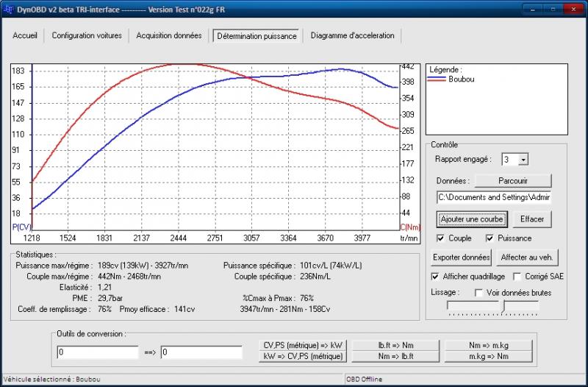Click the data file path field
Screen dimensions: 588x387
(x=494, y=197)
